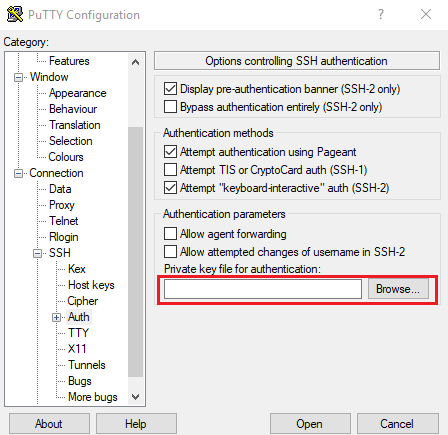Screen dimensions: 448x435
Task: Open Colours settings
Action: pyautogui.click(x=66, y=157)
